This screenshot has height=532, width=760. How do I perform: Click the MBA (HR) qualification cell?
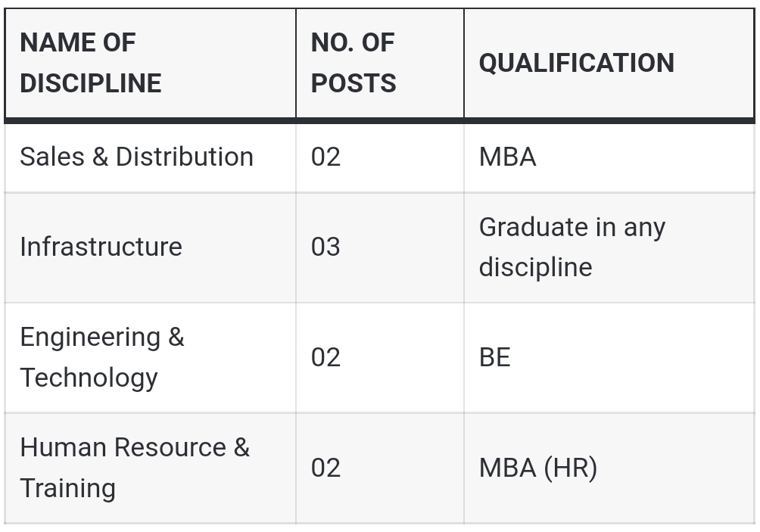point(537,468)
